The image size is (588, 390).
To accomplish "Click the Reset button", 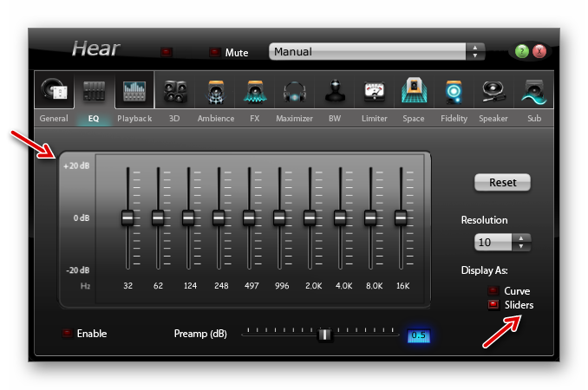I will tap(502, 183).
